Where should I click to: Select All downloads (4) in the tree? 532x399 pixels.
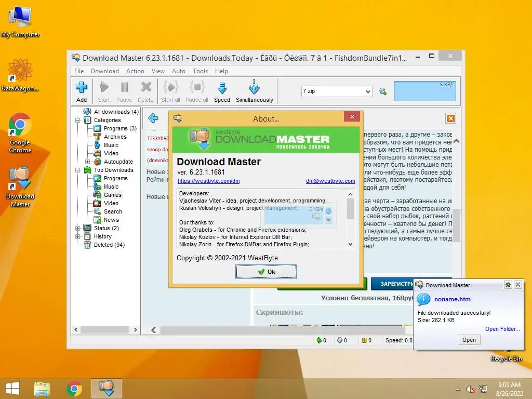pyautogui.click(x=116, y=112)
